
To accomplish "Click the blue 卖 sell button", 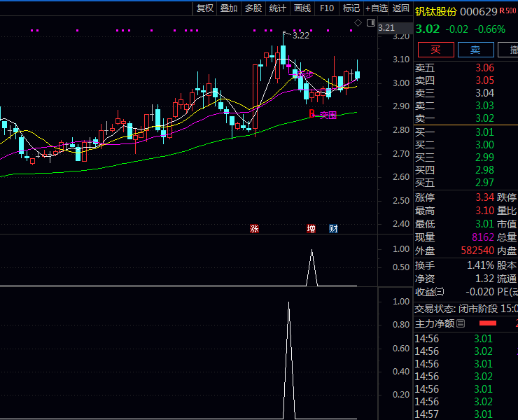I will 475,49.
